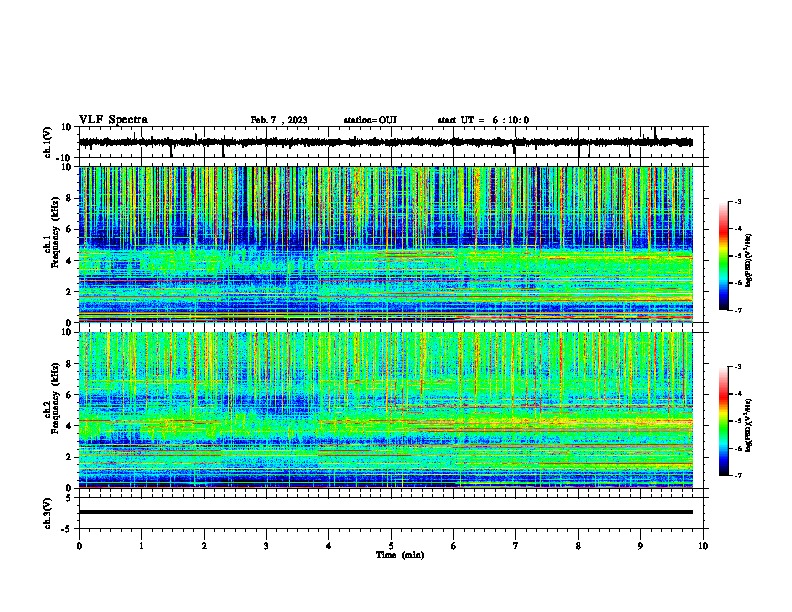This screenshot has width=792, height=612.
Task: Click the "start UT = 6:10:0" header text
Action: pos(483,120)
